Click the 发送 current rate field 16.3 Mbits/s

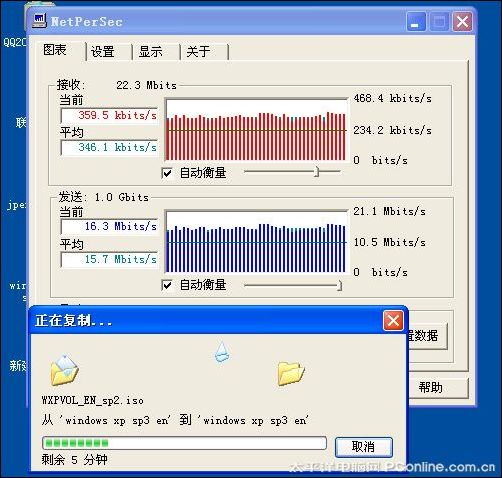click(109, 227)
